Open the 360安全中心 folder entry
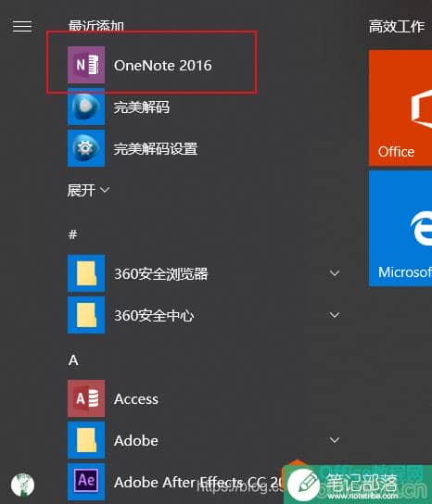The height and width of the screenshot is (504, 432). (154, 316)
